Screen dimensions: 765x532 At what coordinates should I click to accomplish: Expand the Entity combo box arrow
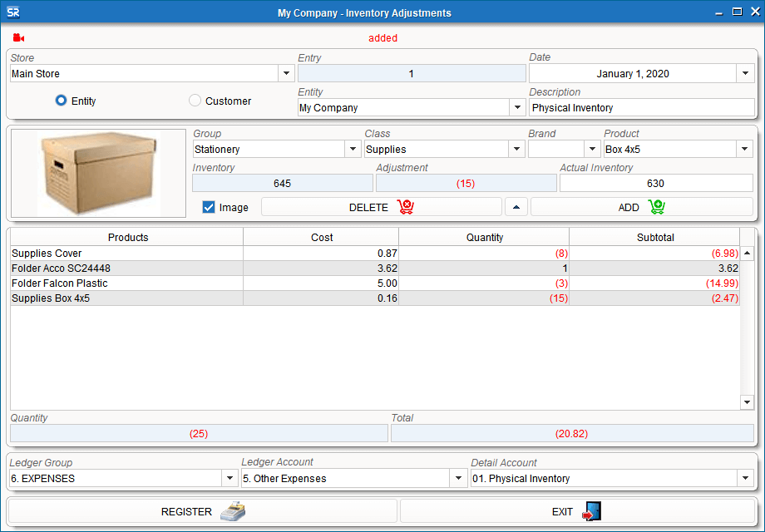(x=517, y=107)
